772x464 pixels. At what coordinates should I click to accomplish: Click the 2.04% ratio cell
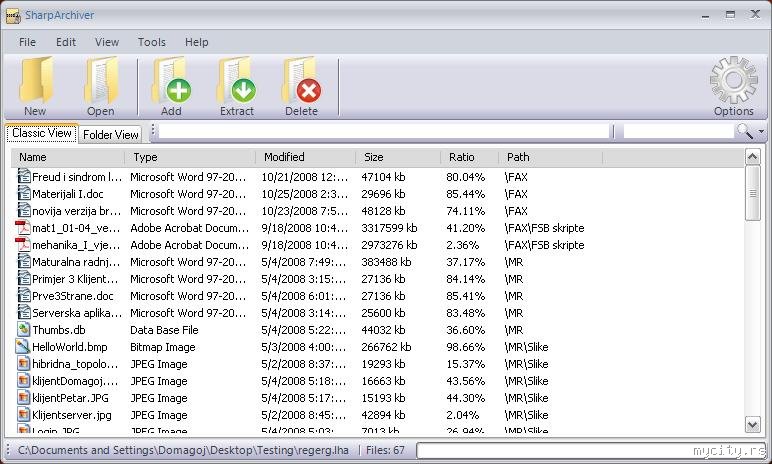[462, 415]
